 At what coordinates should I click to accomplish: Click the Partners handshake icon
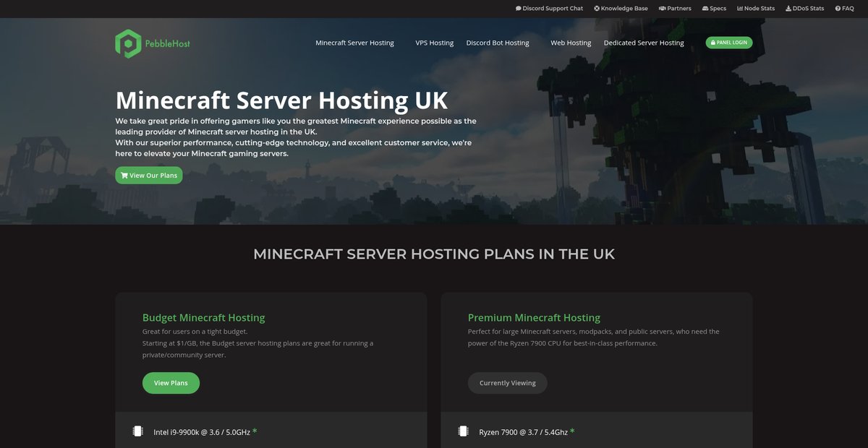[663, 9]
